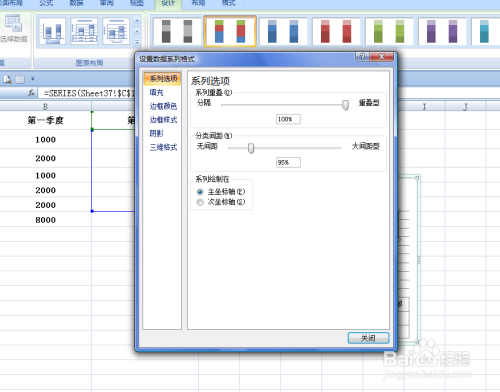Screen dimensions: 500x392
Task: Click the print preview quick access icon
Action: click(7, 79)
